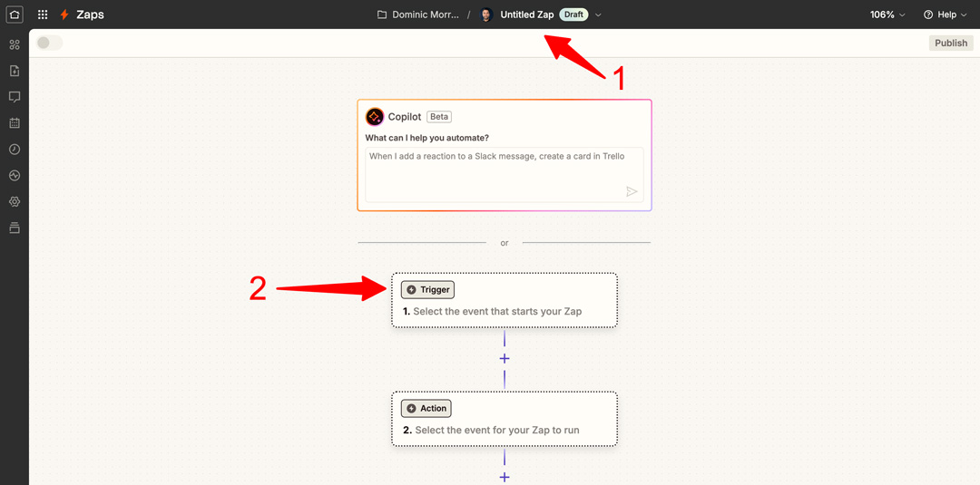The height and width of the screenshot is (485, 980).
Task: Open the Zap details file icon in sidebar
Action: [x=15, y=71]
